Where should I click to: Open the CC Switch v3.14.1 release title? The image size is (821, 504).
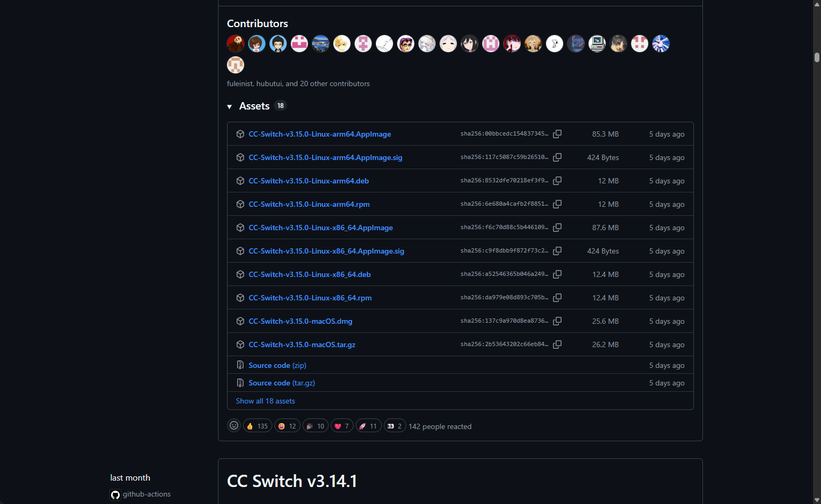coord(292,481)
